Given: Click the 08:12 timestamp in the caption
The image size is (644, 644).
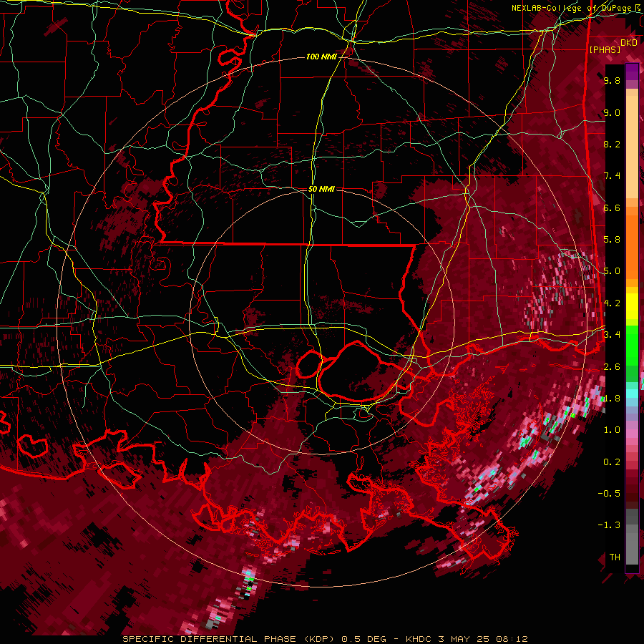Looking at the screenshot, I should (513, 639).
